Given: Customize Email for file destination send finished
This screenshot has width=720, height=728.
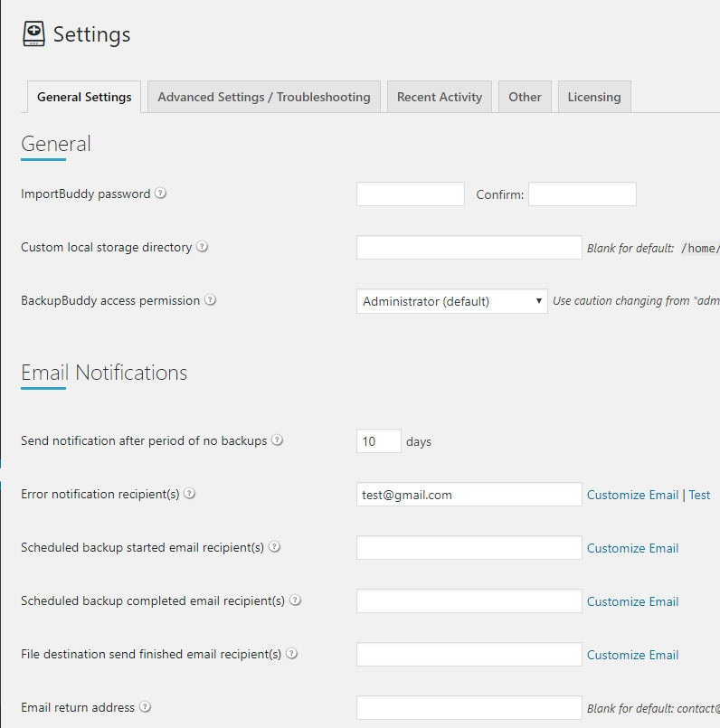Looking at the screenshot, I should click(x=632, y=655).
